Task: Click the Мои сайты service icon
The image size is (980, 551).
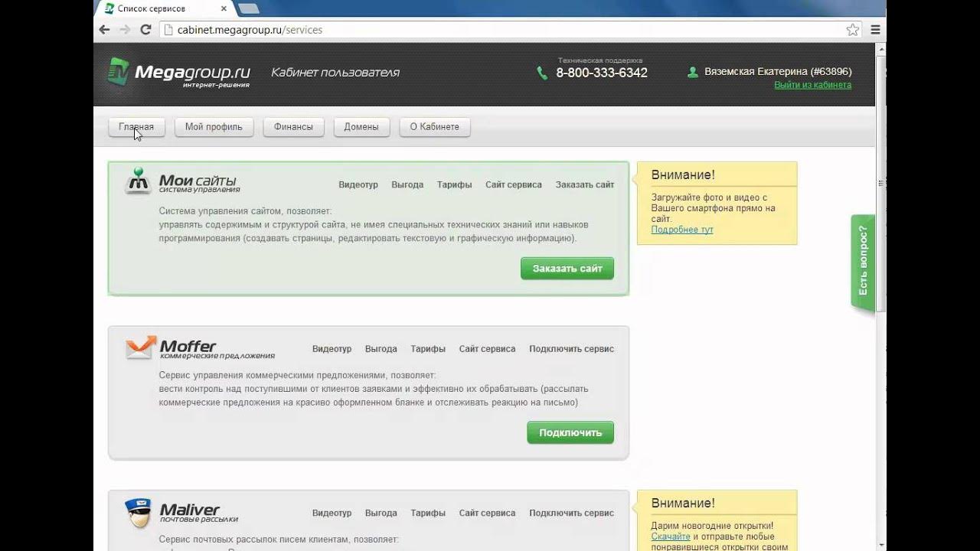Action: pyautogui.click(x=139, y=181)
